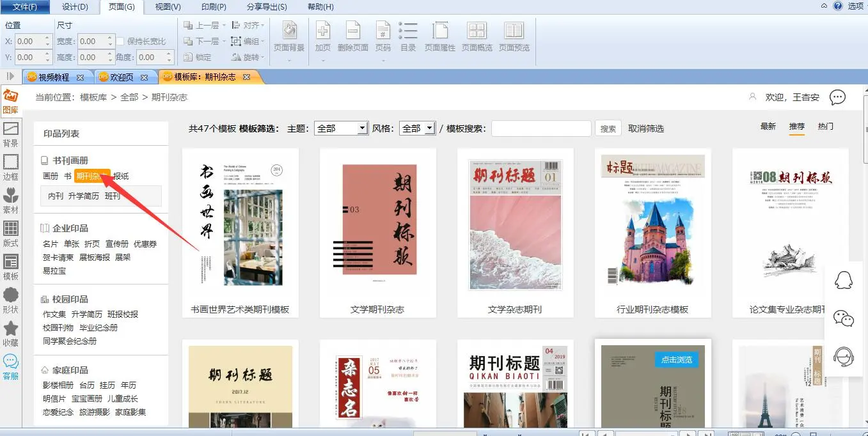The height and width of the screenshot is (436, 868).
Task: Toggle the 保持长宽比 checkbox
Action: (x=120, y=42)
